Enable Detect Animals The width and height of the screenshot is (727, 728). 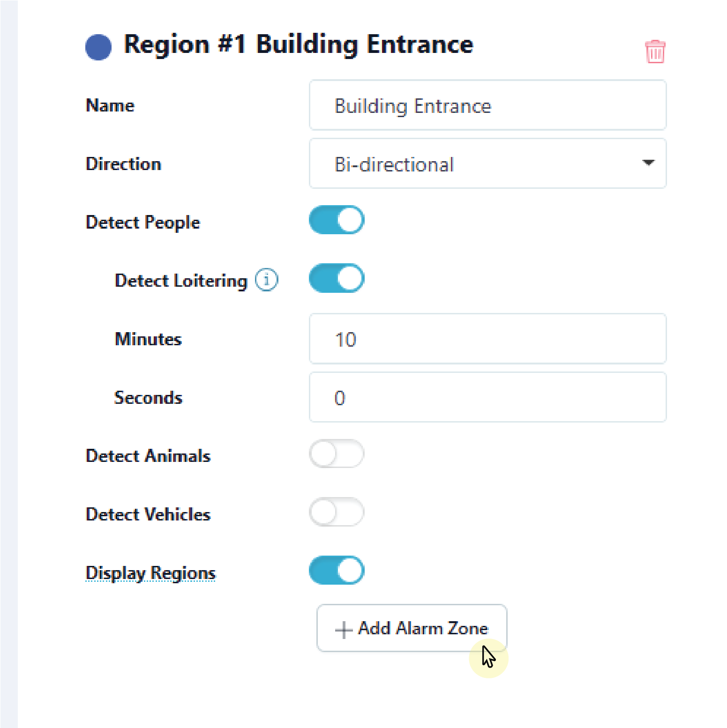point(337,453)
